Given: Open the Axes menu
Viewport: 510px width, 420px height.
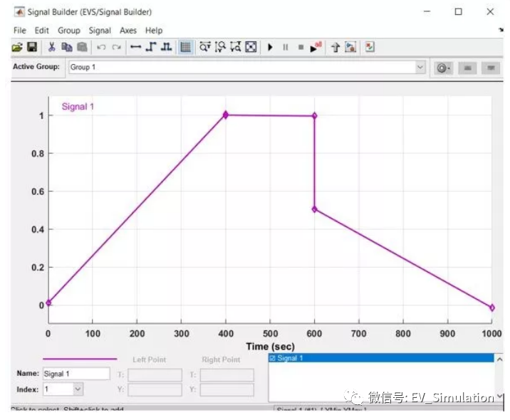Looking at the screenshot, I should [128, 31].
